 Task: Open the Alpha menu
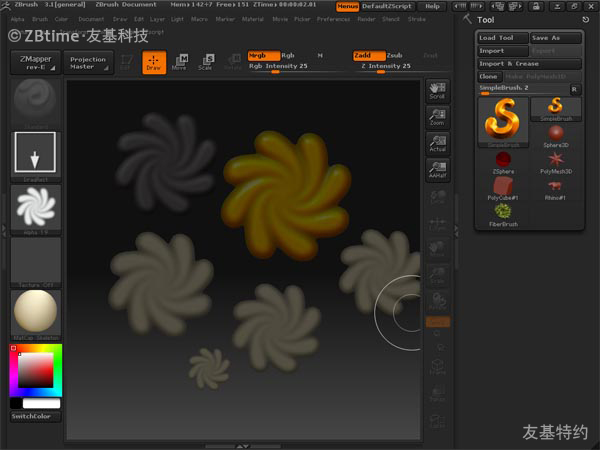(17, 19)
